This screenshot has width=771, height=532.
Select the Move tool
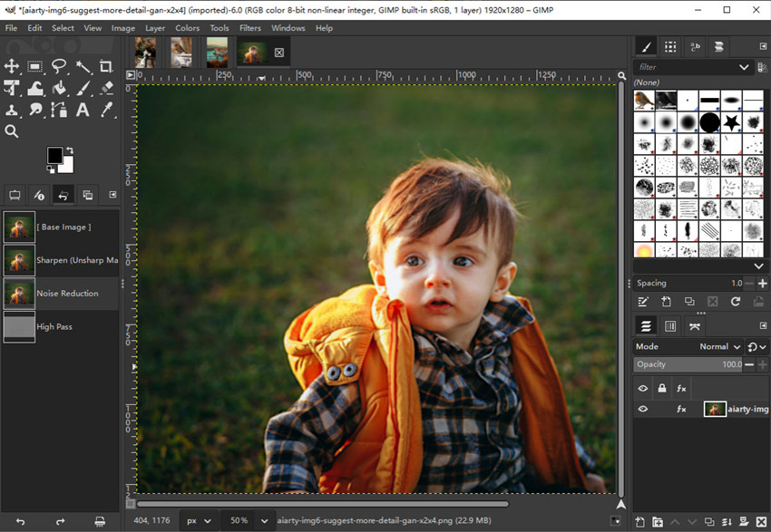12,66
